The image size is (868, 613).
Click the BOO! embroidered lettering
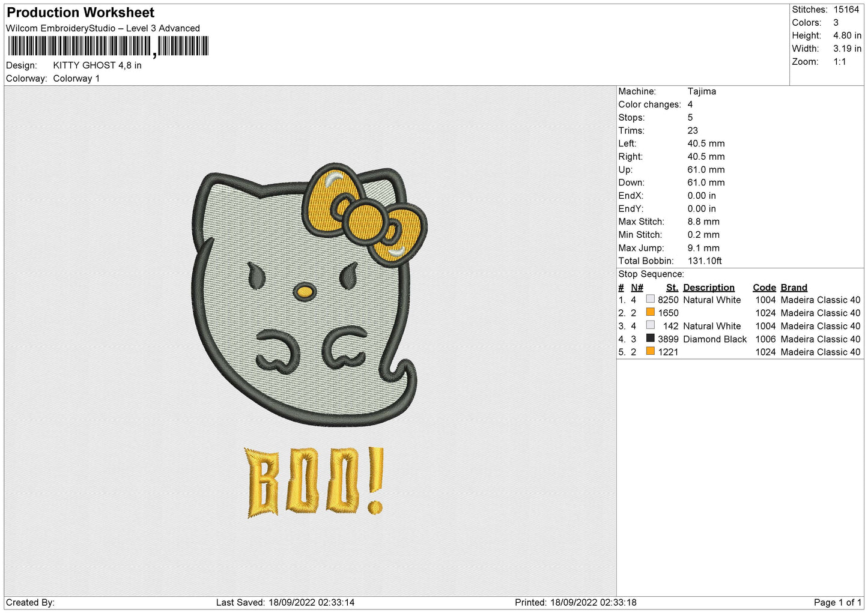(x=314, y=482)
